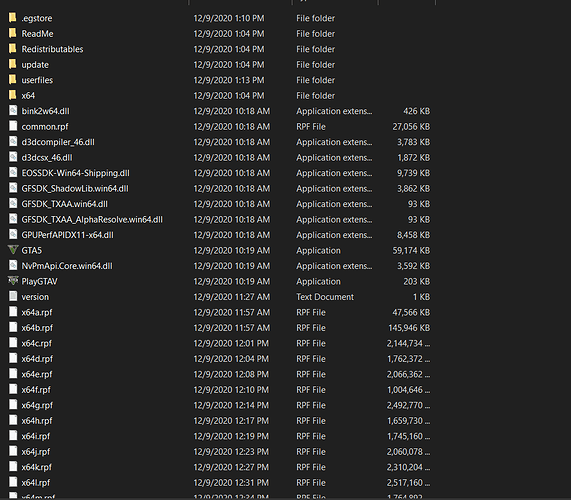
Task: Select the userfiles folder name
Action: coord(37,80)
